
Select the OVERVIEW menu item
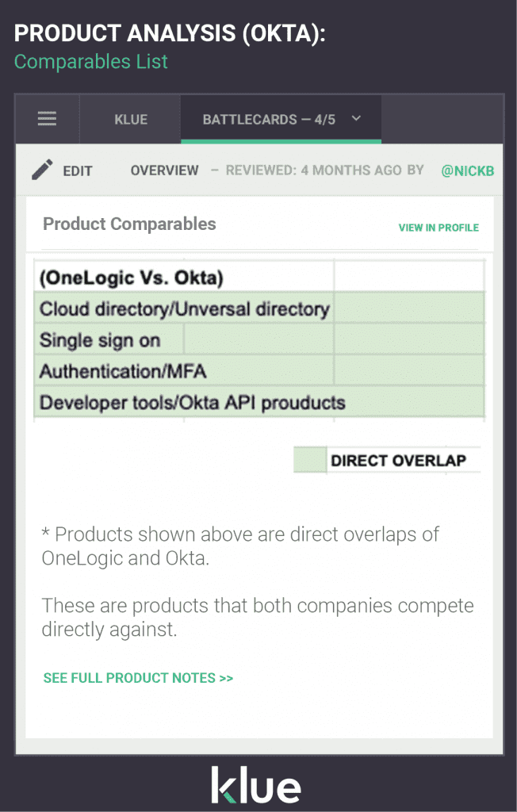click(164, 170)
